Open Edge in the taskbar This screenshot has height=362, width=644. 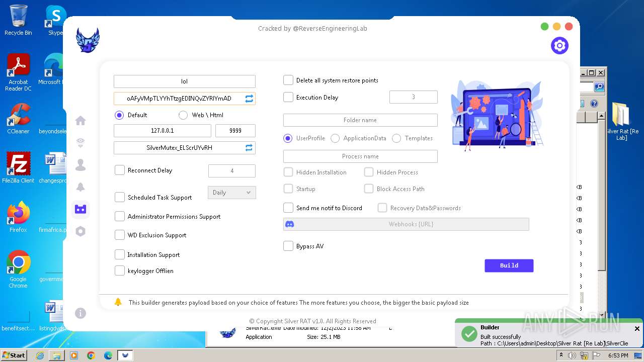[108, 355]
